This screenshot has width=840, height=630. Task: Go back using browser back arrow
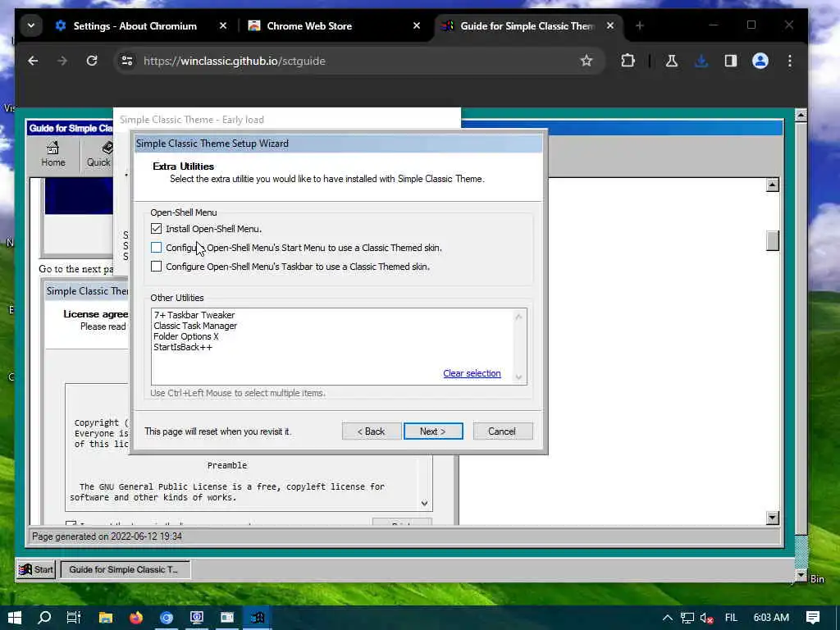(x=33, y=61)
